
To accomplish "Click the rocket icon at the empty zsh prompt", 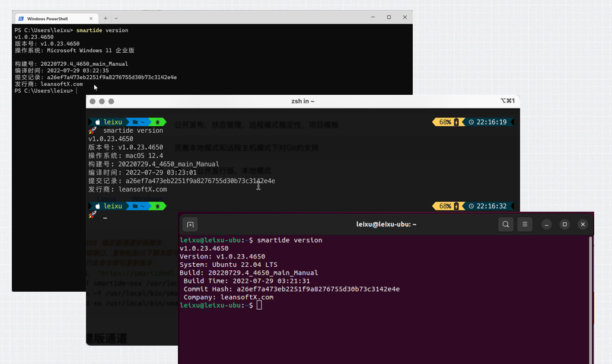I will [93, 215].
